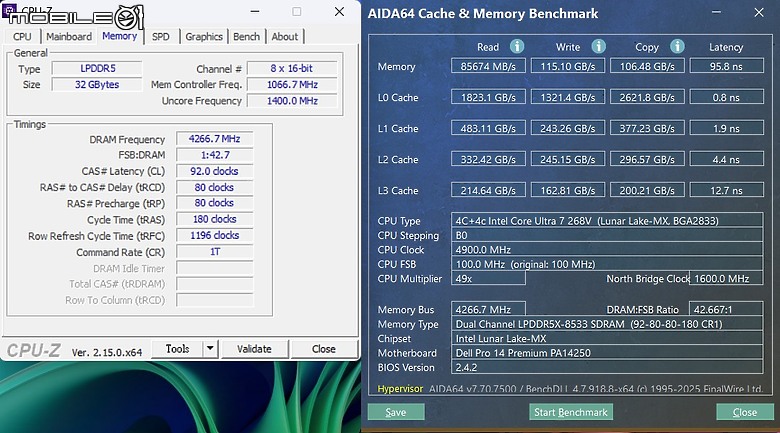Click the Tools button in CPU-Z
The image size is (780, 433).
(x=178, y=348)
